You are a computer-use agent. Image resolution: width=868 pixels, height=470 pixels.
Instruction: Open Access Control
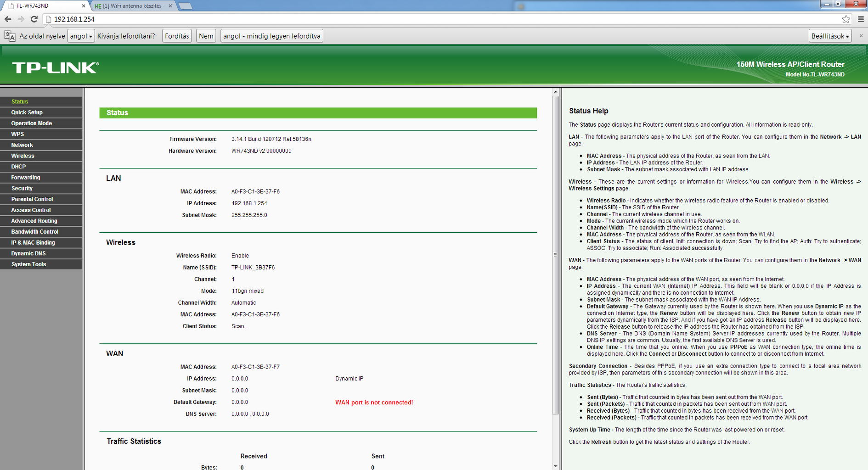tap(41, 210)
